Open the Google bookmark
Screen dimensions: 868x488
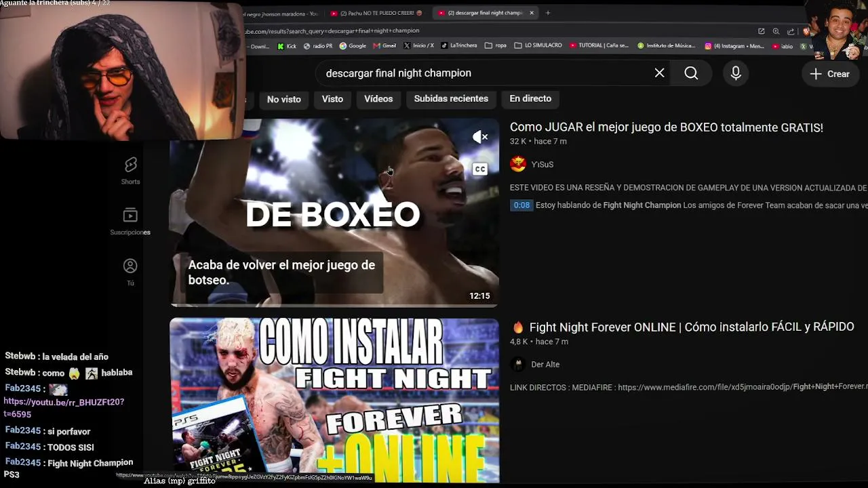tap(353, 46)
